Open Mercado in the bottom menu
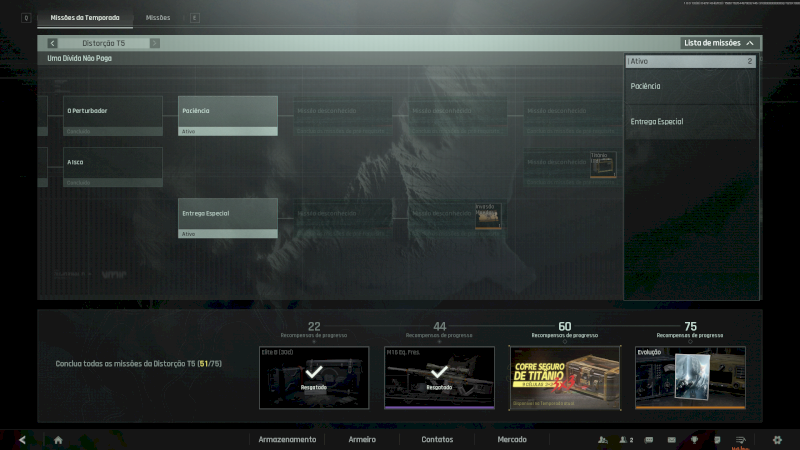Image resolution: width=800 pixels, height=450 pixels. click(512, 439)
